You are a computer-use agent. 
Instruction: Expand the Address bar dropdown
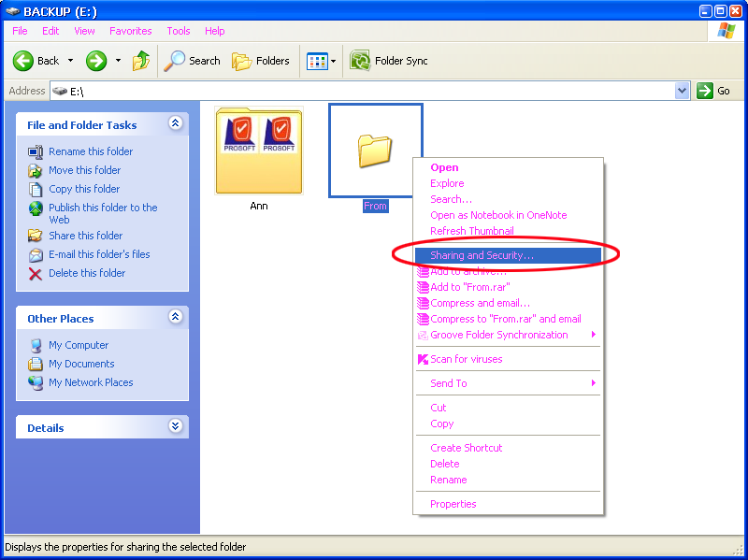(682, 91)
